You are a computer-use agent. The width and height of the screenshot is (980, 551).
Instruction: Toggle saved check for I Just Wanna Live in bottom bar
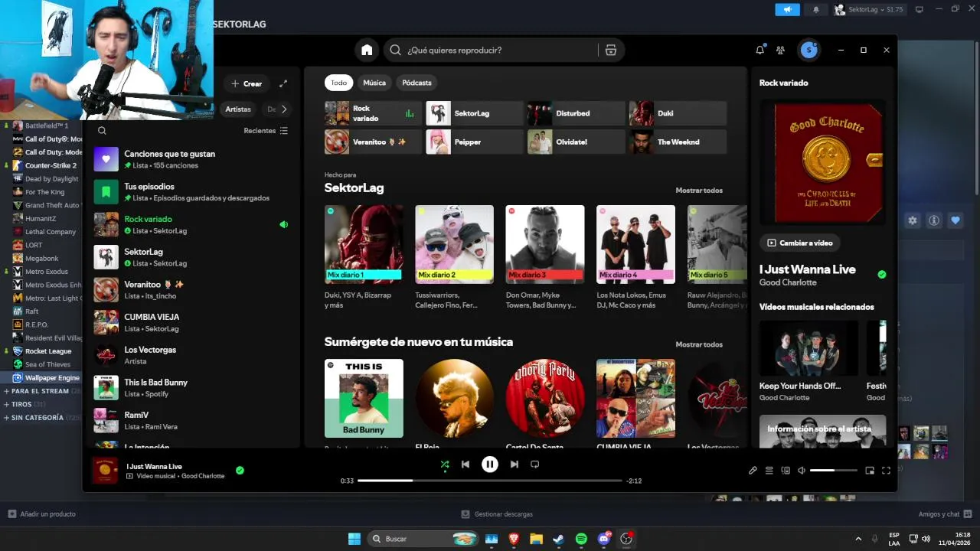[240, 471]
